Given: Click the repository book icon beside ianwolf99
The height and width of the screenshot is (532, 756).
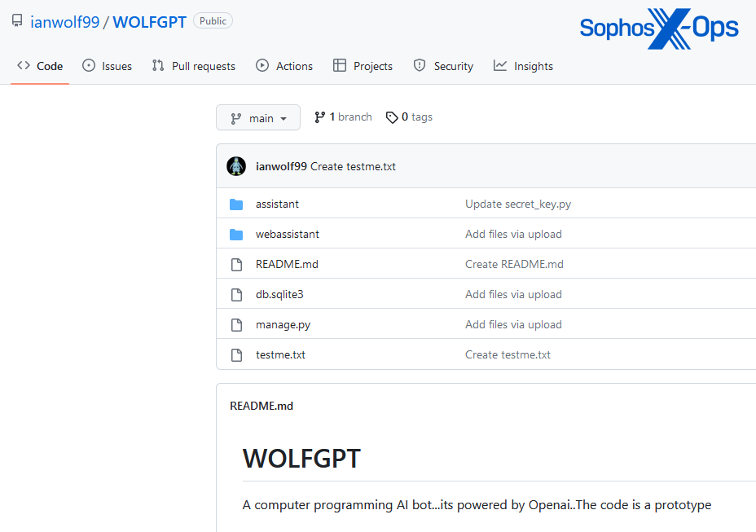Looking at the screenshot, I should (17, 20).
